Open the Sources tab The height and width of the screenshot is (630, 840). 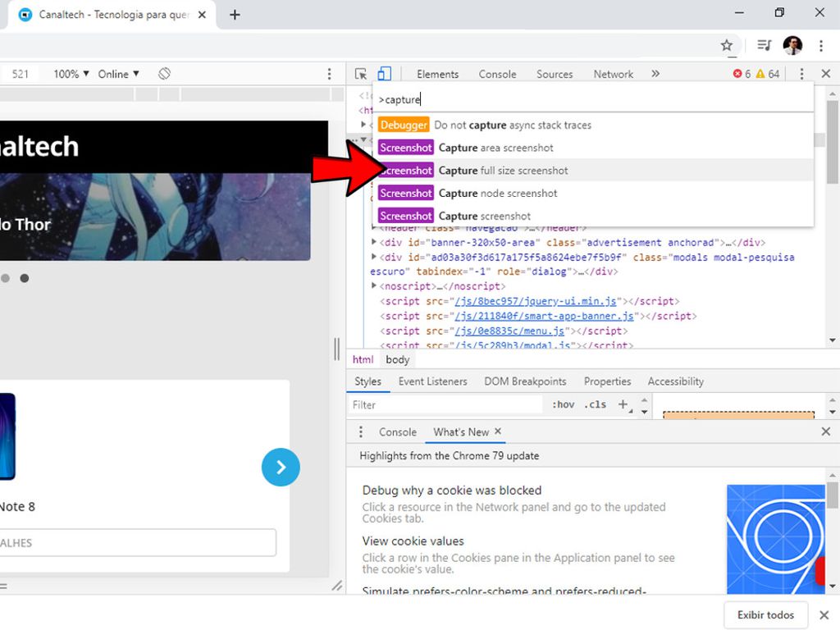(555, 74)
